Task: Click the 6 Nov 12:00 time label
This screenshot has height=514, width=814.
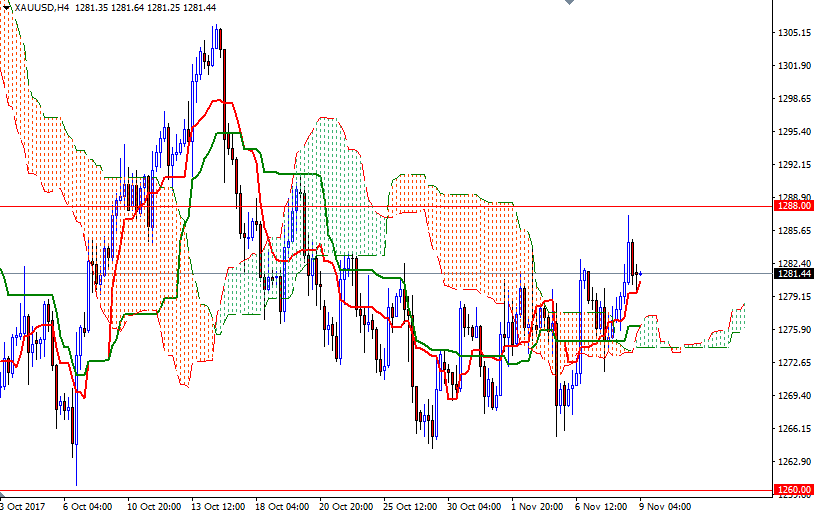Action: click(x=601, y=507)
